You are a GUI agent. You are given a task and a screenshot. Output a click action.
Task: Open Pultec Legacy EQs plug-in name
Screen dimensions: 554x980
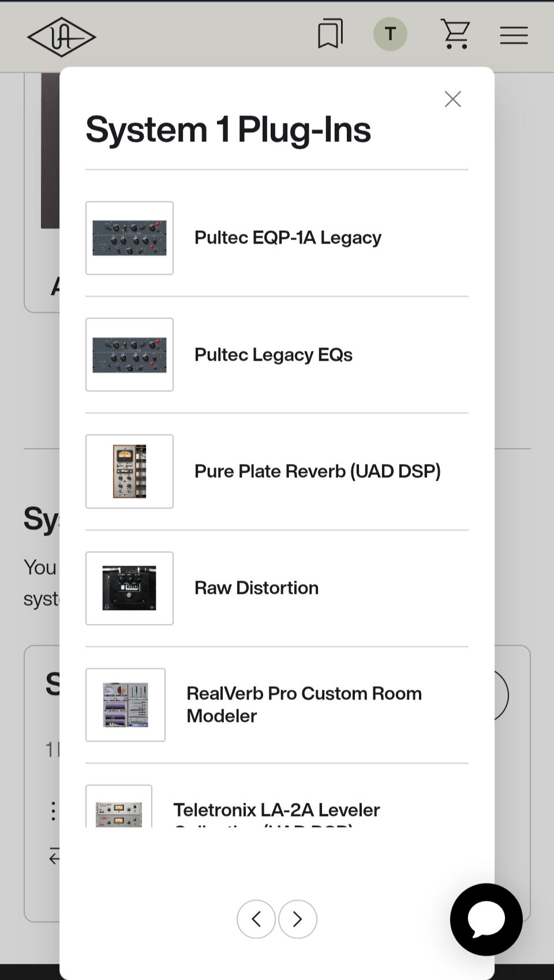click(273, 354)
